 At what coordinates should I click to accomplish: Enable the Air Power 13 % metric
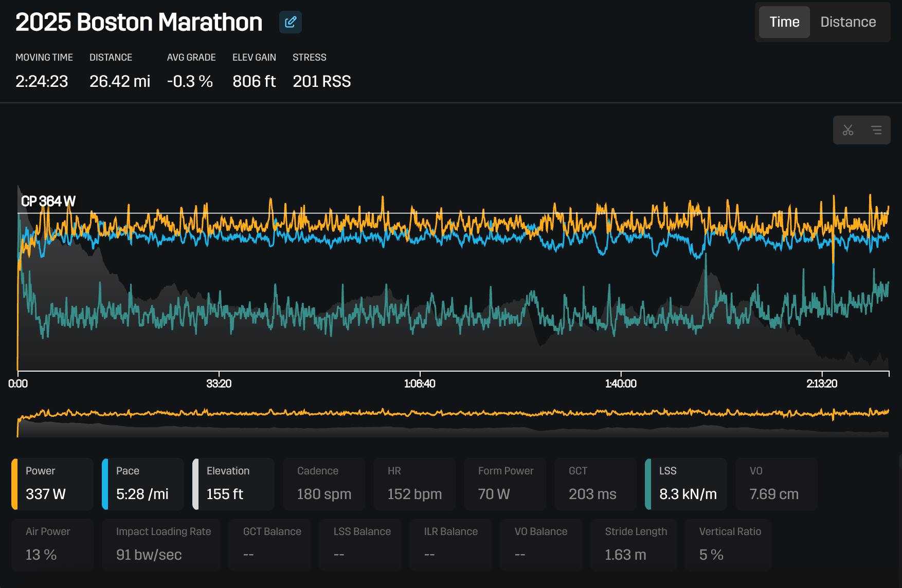coord(52,545)
